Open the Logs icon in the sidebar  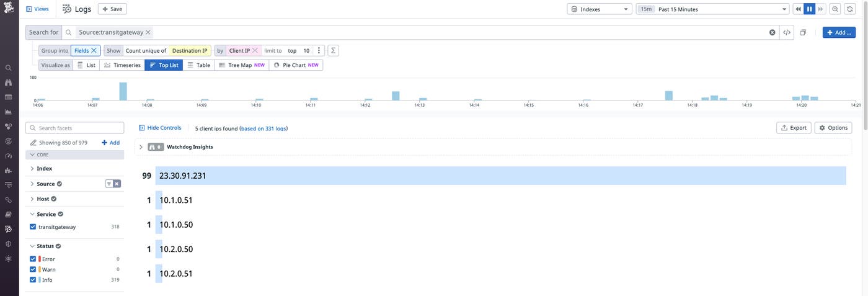coord(9,229)
